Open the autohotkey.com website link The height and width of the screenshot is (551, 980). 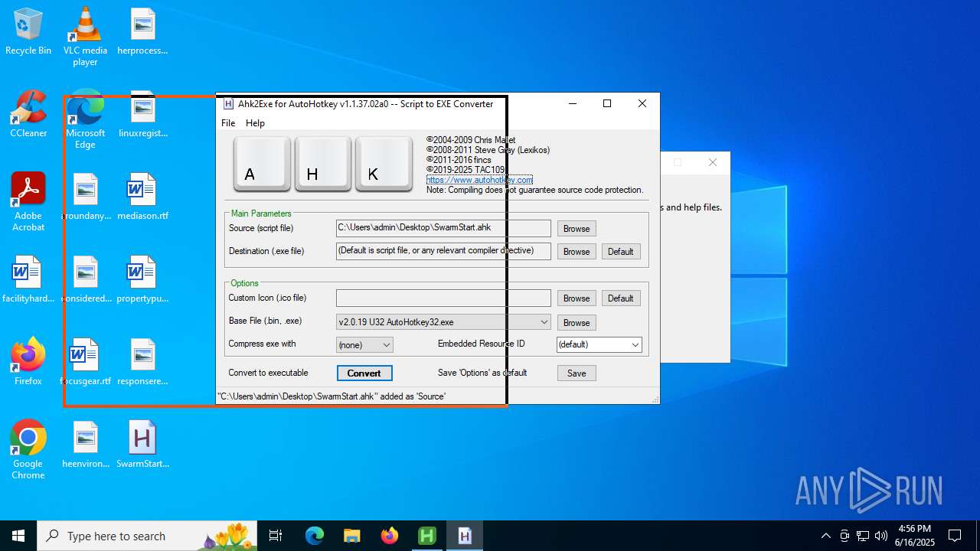click(x=479, y=180)
